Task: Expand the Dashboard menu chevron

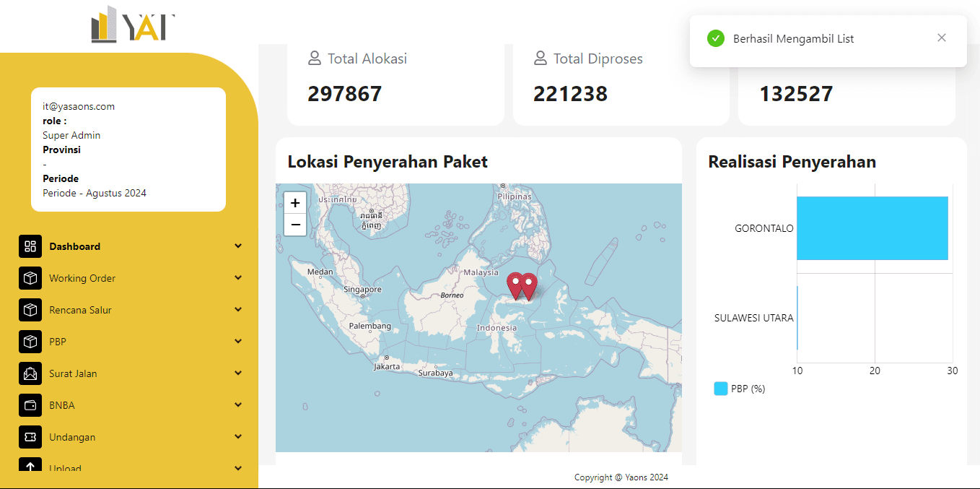Action: coord(238,246)
